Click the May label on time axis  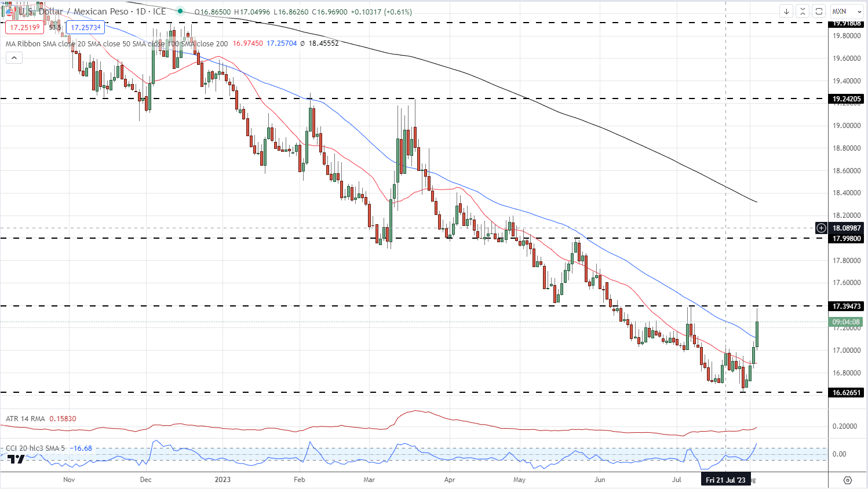[x=519, y=479]
